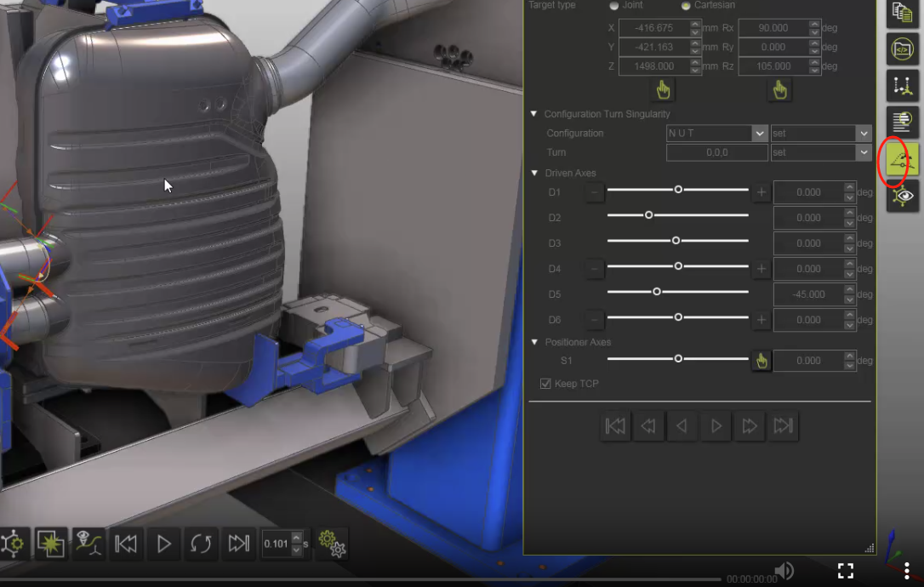Jump to last step in motion panel
The image size is (924, 587).
pyautogui.click(x=783, y=426)
